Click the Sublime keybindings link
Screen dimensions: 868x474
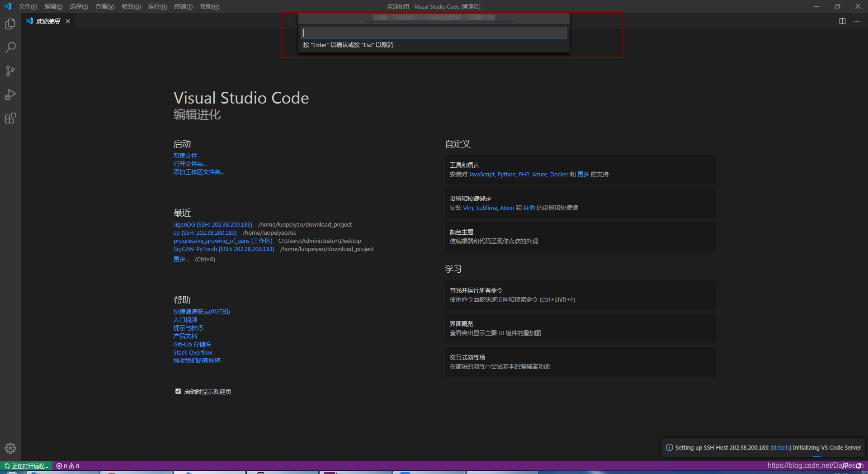486,208
